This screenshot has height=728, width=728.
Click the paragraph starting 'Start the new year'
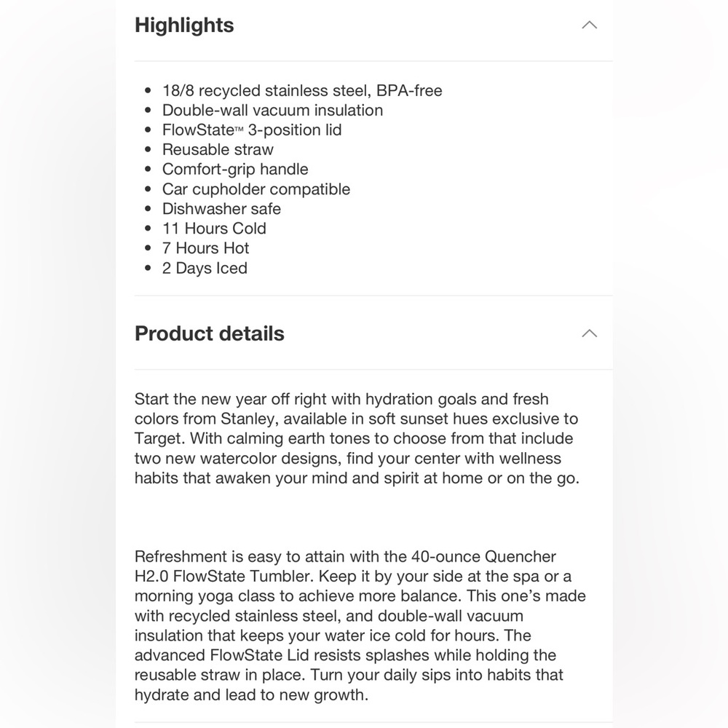357,438
